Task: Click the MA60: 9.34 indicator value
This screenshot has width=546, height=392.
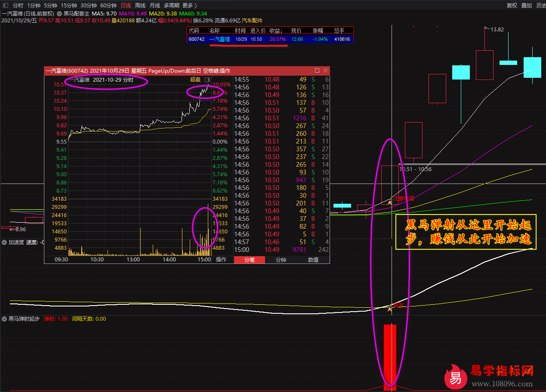Action: pos(193,13)
